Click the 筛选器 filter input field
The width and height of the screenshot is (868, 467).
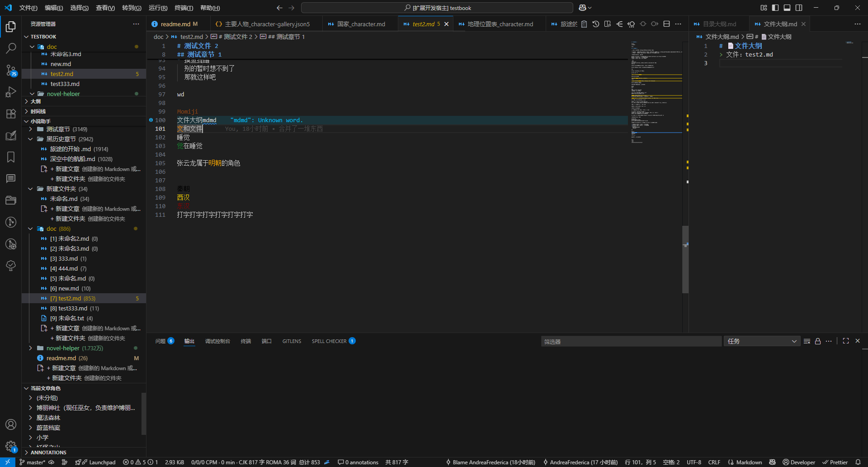pyautogui.click(x=631, y=341)
